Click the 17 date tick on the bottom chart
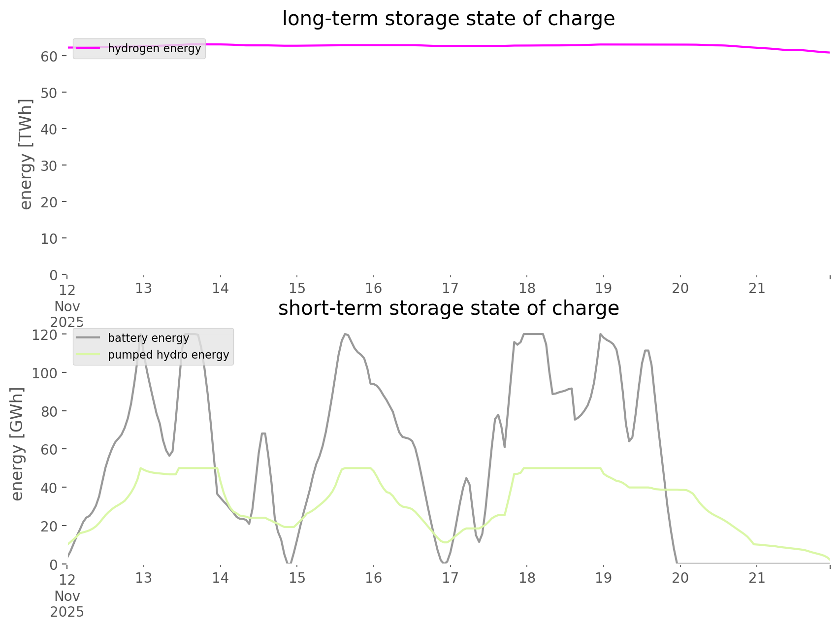The image size is (840, 629). point(450,578)
